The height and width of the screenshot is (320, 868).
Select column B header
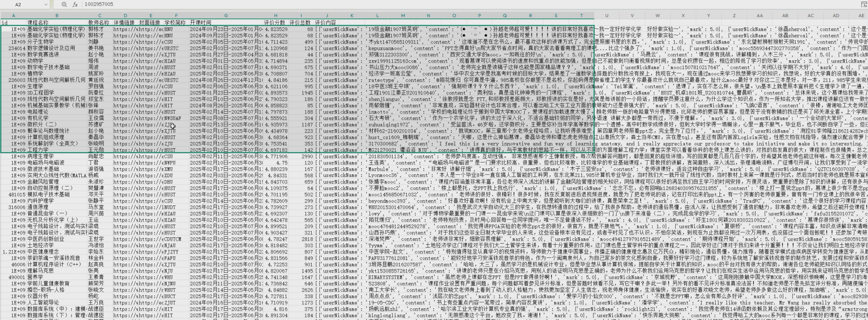[x=57, y=16]
